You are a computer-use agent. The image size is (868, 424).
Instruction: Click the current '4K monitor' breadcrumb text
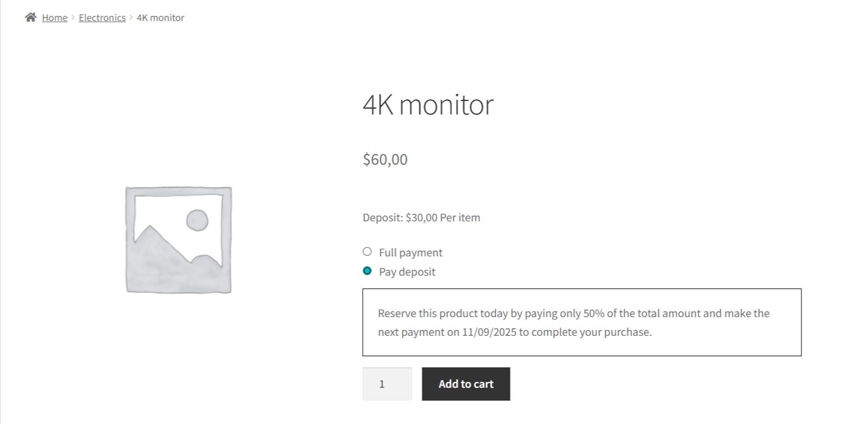[161, 18]
